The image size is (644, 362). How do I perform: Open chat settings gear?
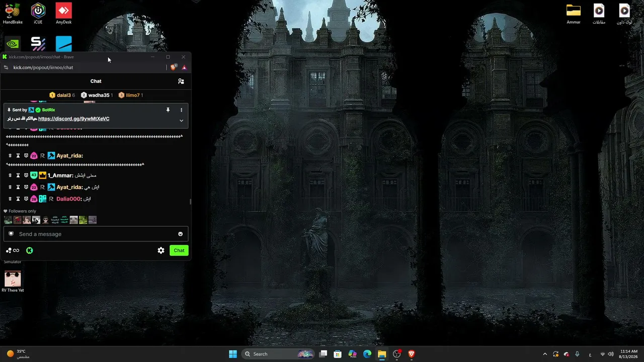[161, 250]
